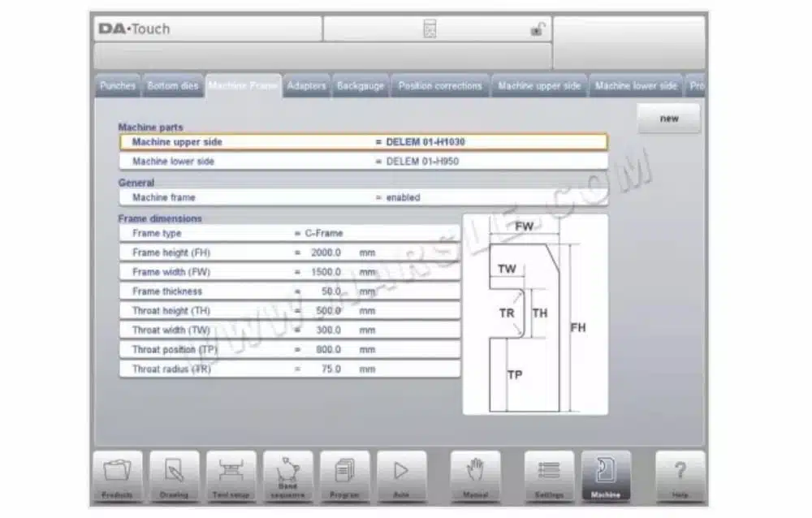Switch to the Backgauge tab
The image size is (812, 518).
click(361, 86)
